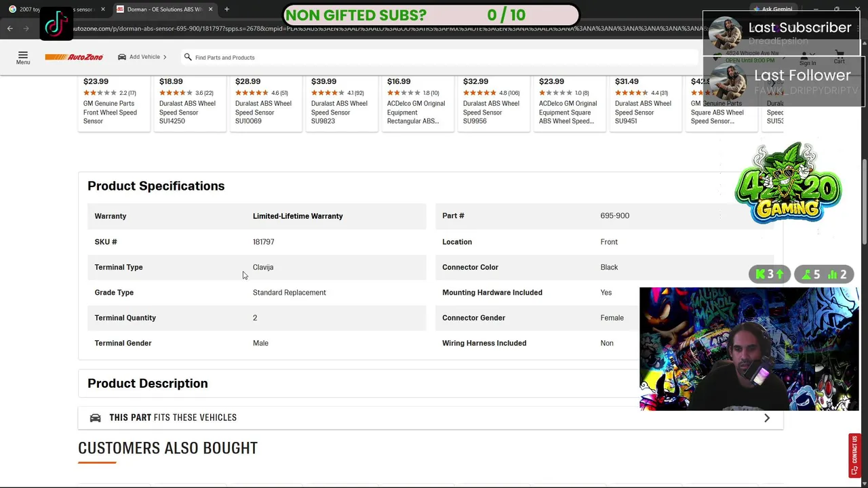Open ACDelco GM Original Equipment Rectangular ABS
The height and width of the screenshot is (488, 868).
(x=416, y=112)
